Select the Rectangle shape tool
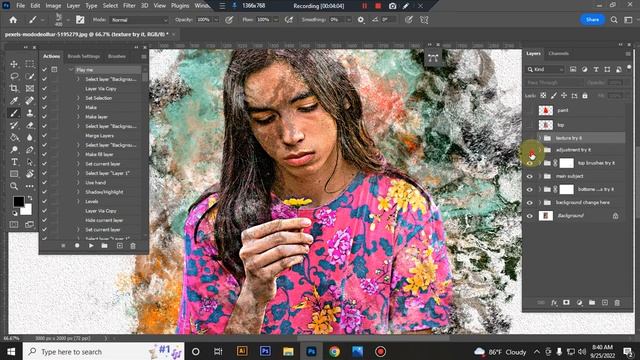The height and width of the screenshot is (360, 640). point(14,174)
